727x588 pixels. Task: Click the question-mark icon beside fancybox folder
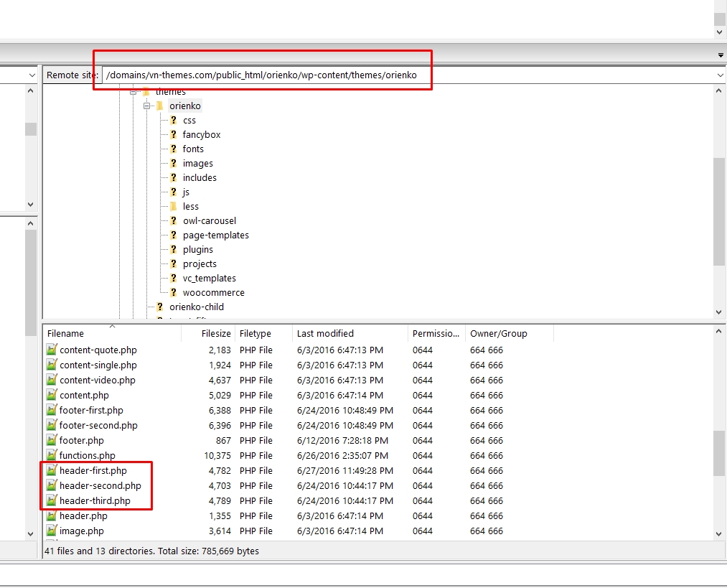tap(174, 135)
